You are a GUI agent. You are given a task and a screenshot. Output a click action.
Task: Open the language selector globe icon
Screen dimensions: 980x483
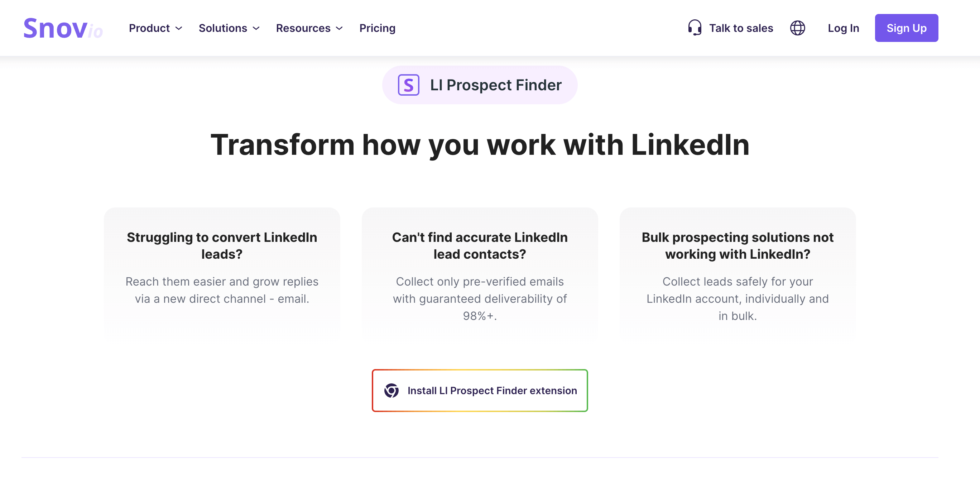pos(798,28)
